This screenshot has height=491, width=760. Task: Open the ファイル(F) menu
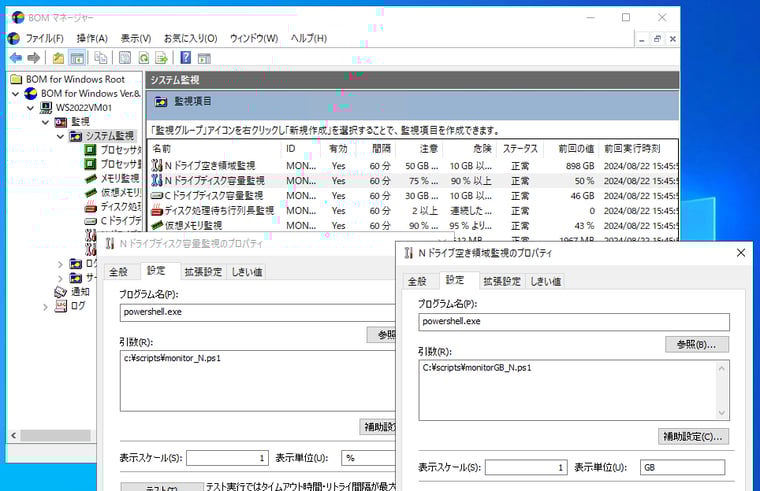(44, 38)
